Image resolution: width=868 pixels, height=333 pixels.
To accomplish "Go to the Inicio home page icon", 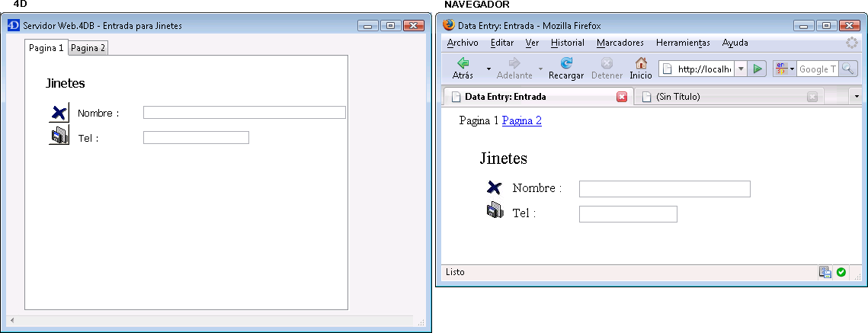I will tap(640, 68).
